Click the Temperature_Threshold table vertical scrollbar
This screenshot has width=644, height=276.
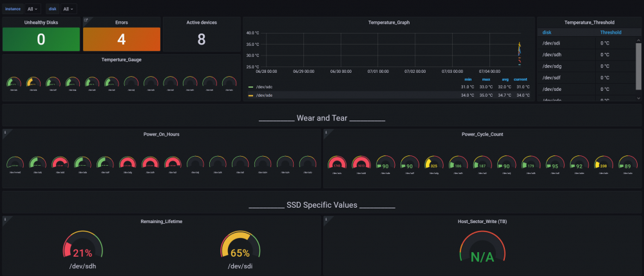click(638, 66)
